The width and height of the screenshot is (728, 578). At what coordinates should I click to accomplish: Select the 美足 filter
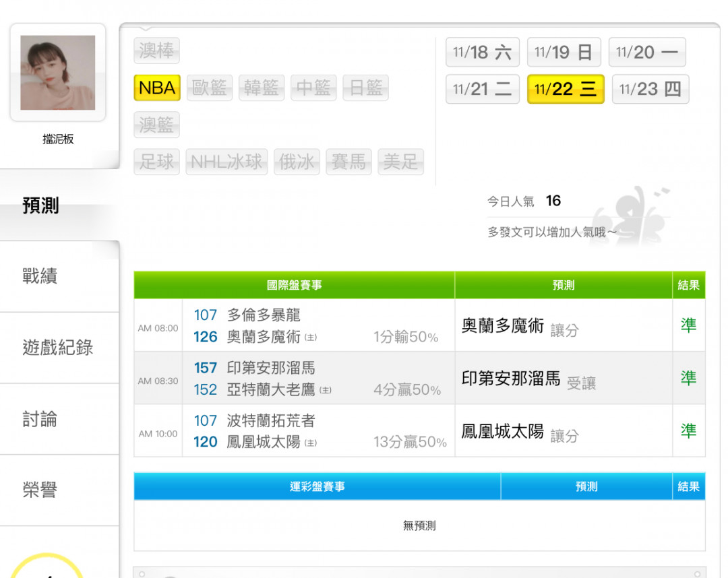point(400,162)
